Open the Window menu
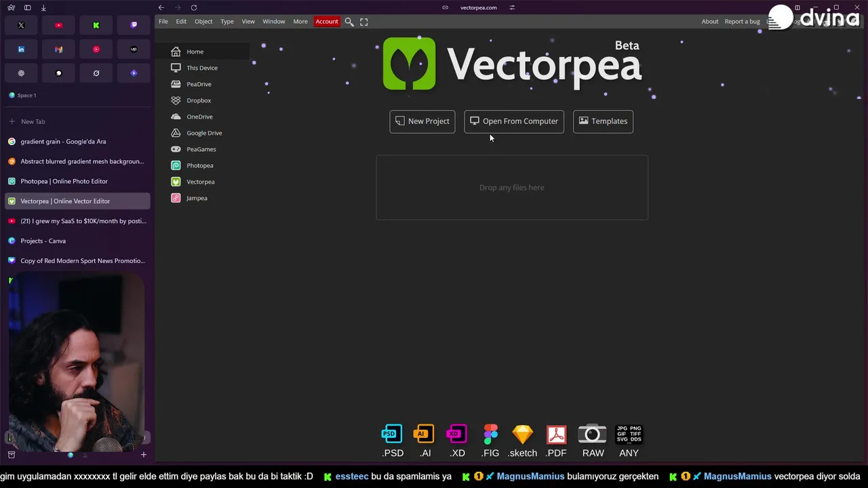The width and height of the screenshot is (868, 488). (274, 22)
